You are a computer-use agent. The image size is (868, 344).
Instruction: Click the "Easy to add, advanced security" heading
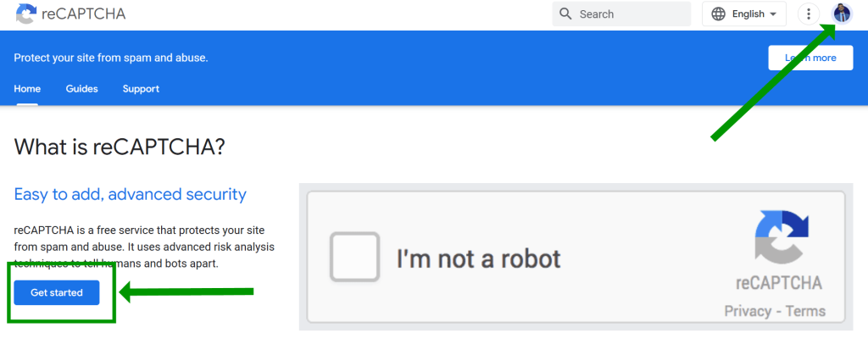coord(130,194)
